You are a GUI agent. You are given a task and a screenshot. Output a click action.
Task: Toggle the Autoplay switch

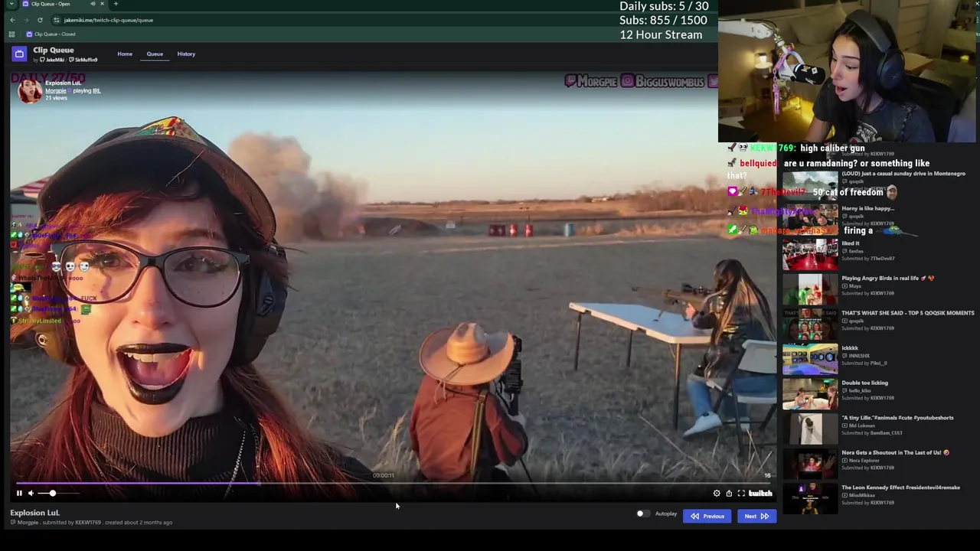click(x=642, y=514)
